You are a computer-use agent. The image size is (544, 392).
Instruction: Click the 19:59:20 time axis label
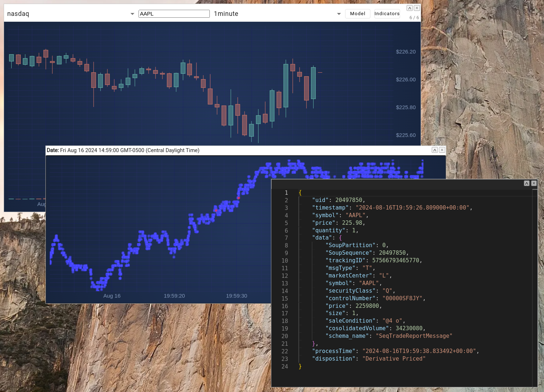pyautogui.click(x=174, y=296)
